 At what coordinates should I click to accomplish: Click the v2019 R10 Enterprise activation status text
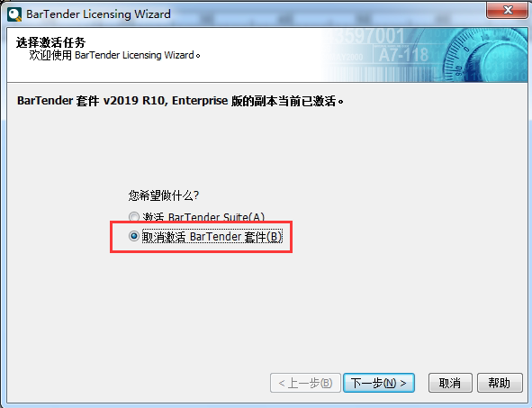180,101
